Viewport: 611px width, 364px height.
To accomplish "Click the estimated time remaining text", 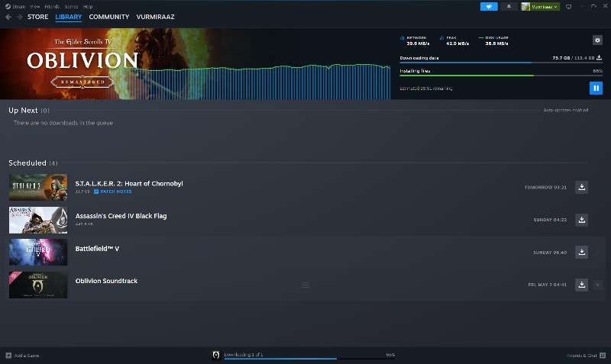I will 426,89.
